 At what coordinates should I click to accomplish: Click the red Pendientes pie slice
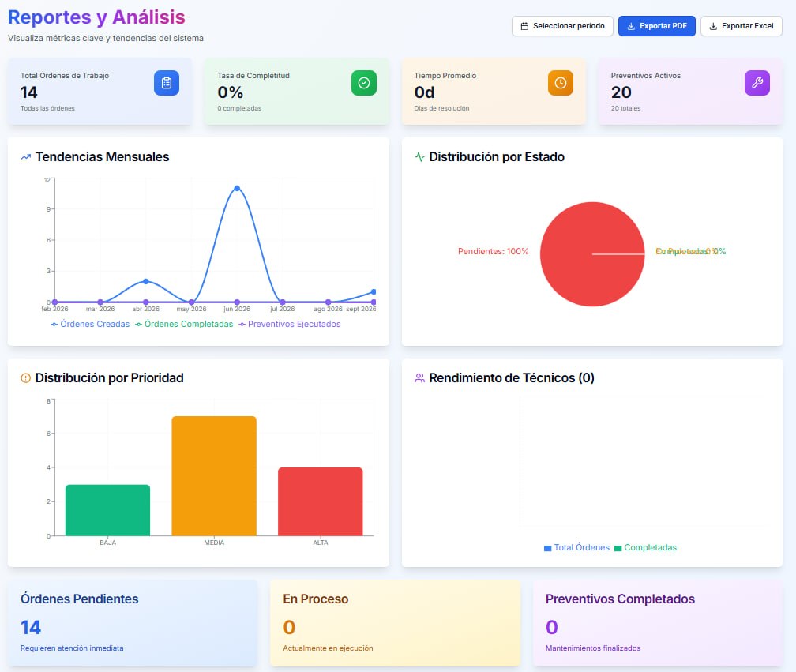592,254
